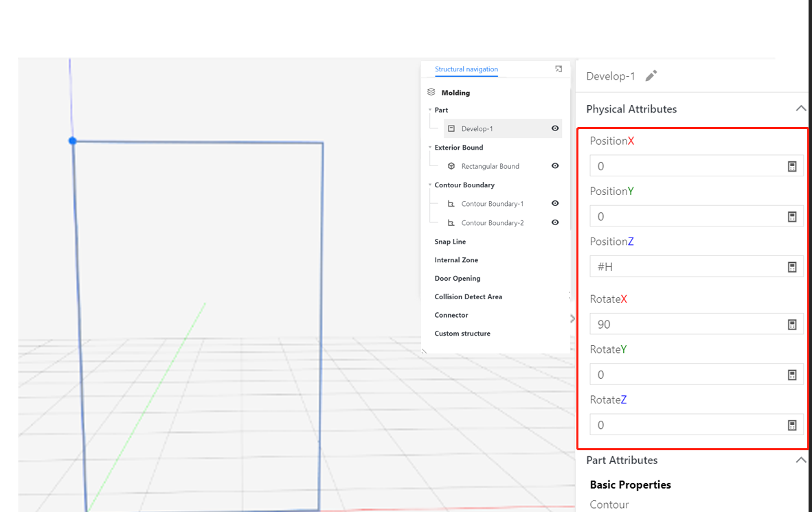
Task: Select Contour Boundary-1 in the tree
Action: click(x=492, y=204)
